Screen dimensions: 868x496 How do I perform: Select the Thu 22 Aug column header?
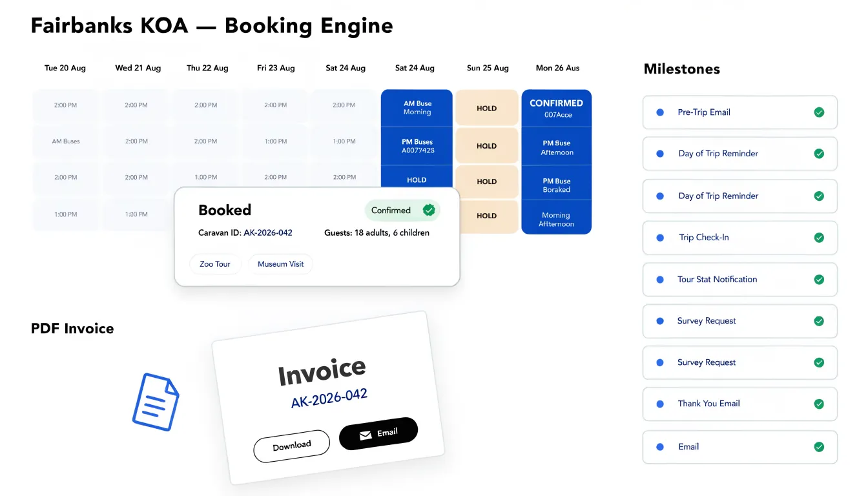click(x=207, y=68)
